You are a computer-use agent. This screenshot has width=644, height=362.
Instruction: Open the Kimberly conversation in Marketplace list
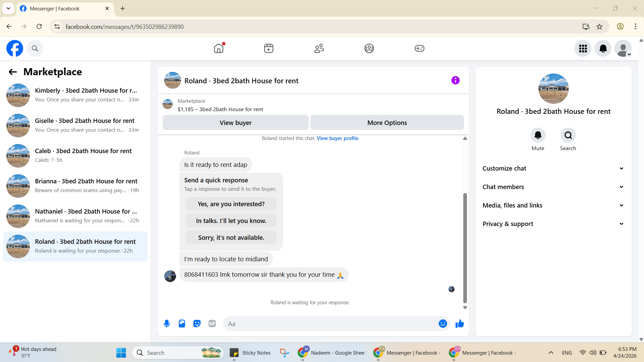point(75,95)
